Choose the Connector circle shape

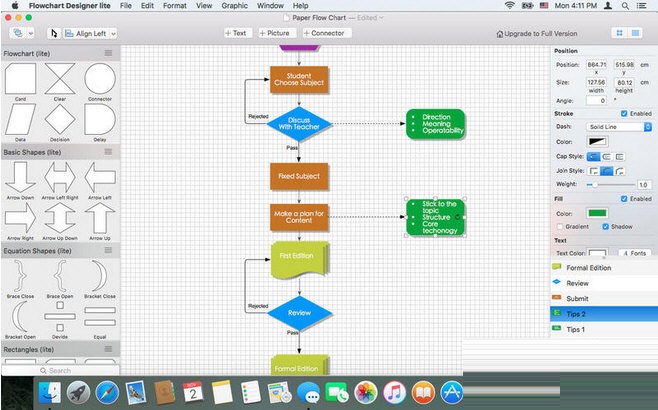click(99, 80)
